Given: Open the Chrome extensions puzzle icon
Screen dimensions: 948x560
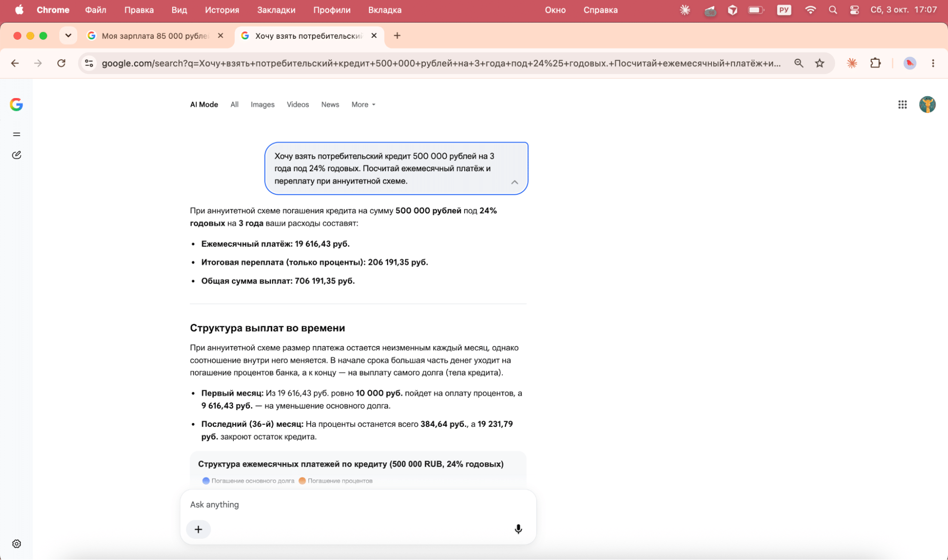Looking at the screenshot, I should pos(875,63).
